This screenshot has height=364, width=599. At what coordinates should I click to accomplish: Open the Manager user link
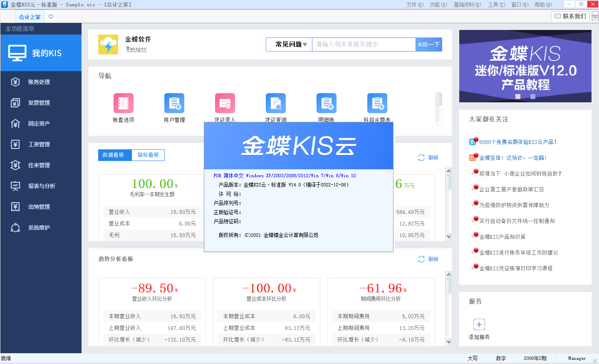coord(136,49)
